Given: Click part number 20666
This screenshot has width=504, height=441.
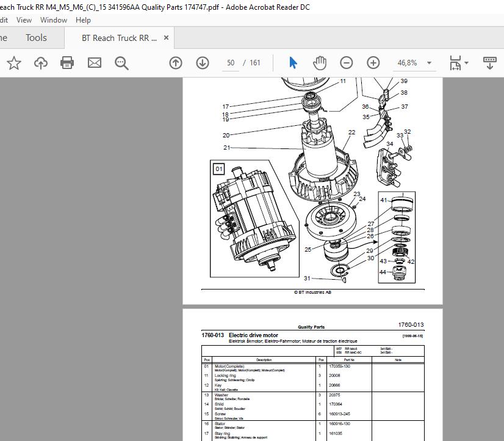Looking at the screenshot, I should (x=334, y=385).
